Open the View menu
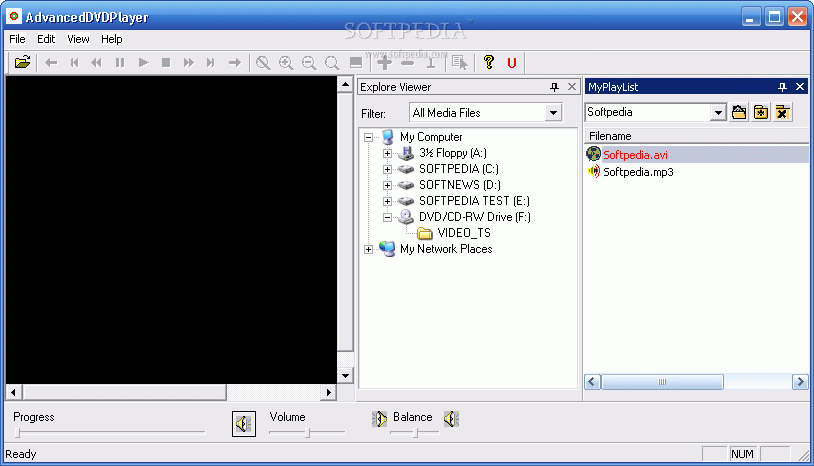 tap(78, 39)
